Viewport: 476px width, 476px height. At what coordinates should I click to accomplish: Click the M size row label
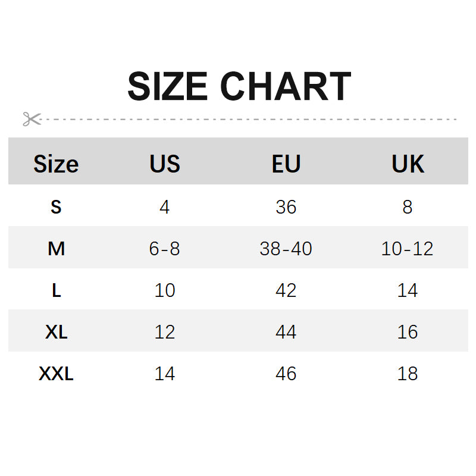(x=56, y=249)
